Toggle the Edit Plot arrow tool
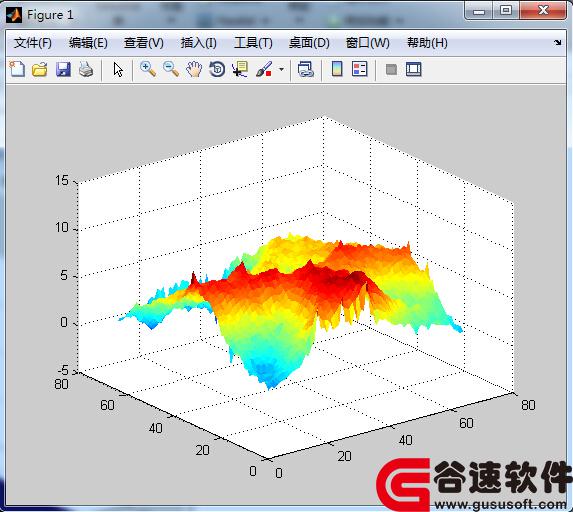This screenshot has height=512, width=573. click(118, 69)
